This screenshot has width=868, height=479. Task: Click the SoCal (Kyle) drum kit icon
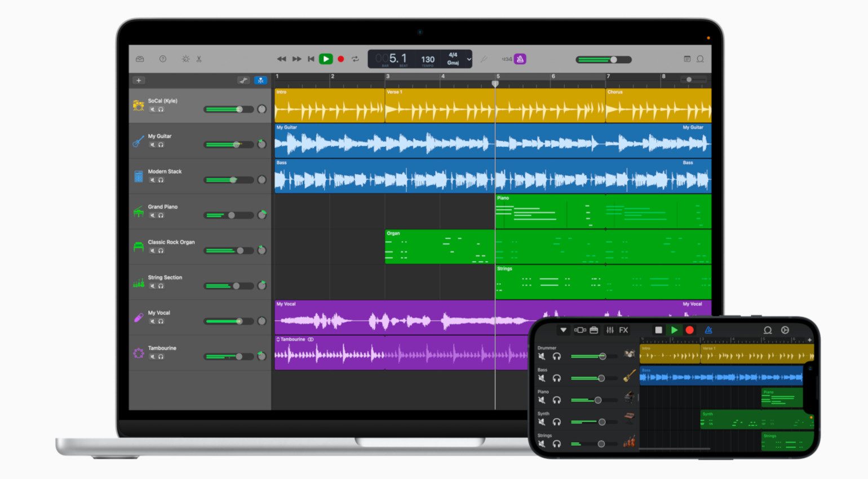[x=138, y=105]
